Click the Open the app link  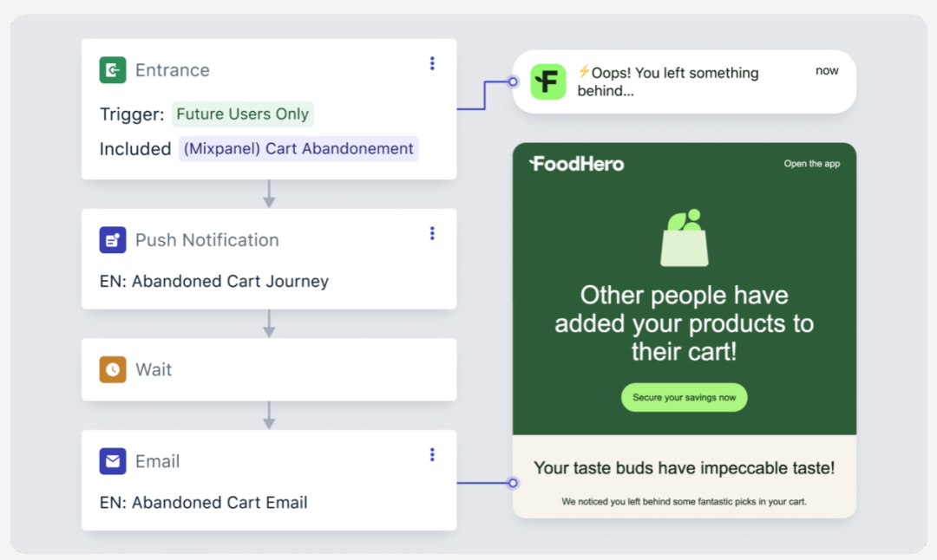(x=811, y=164)
